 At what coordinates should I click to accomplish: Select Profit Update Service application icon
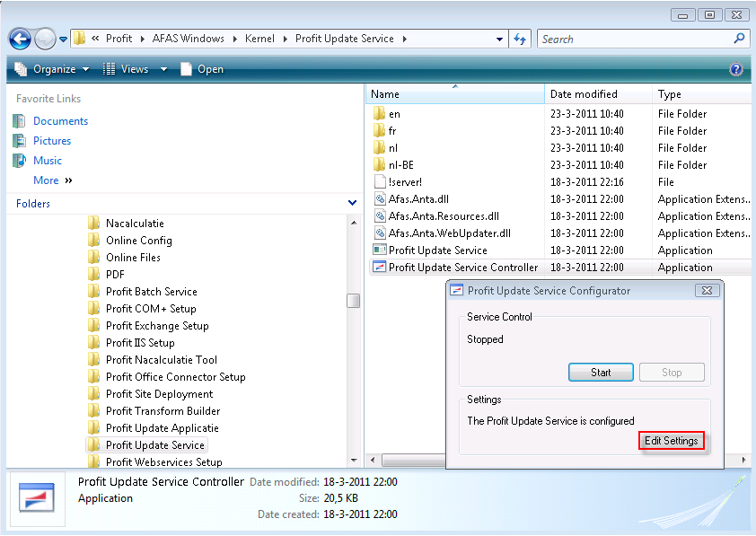coord(380,250)
